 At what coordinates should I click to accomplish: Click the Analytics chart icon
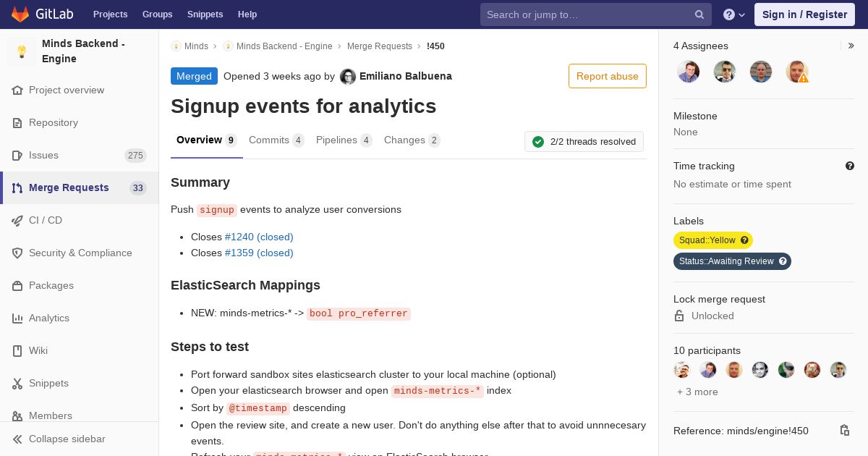[17, 318]
